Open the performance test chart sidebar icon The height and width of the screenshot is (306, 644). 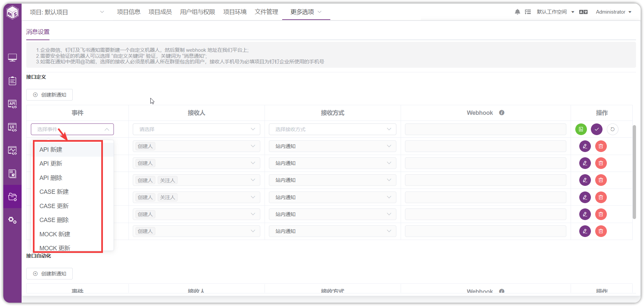coord(12,150)
